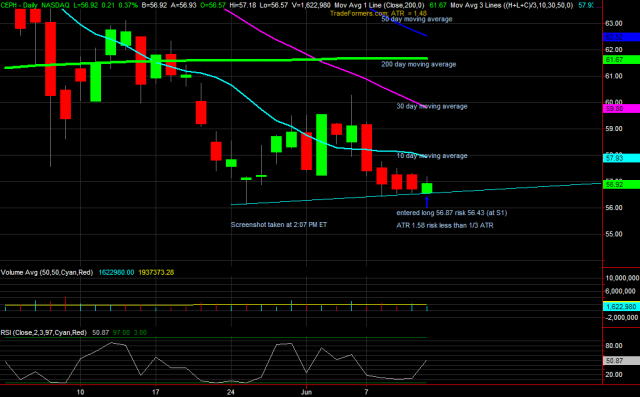Click the Hi=57.18 high price readout
The width and height of the screenshot is (640, 397).
coord(243,5)
